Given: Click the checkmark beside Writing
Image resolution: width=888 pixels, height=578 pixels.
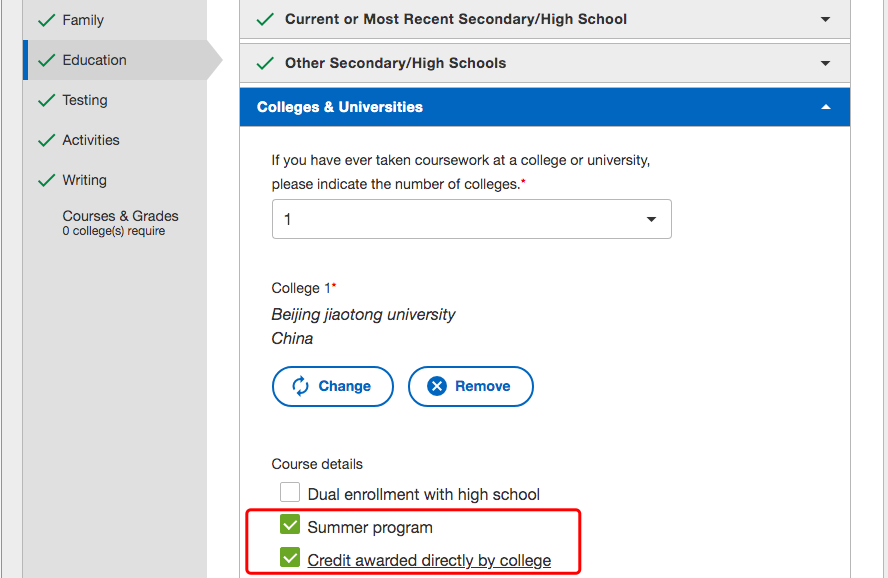Looking at the screenshot, I should (x=46, y=180).
